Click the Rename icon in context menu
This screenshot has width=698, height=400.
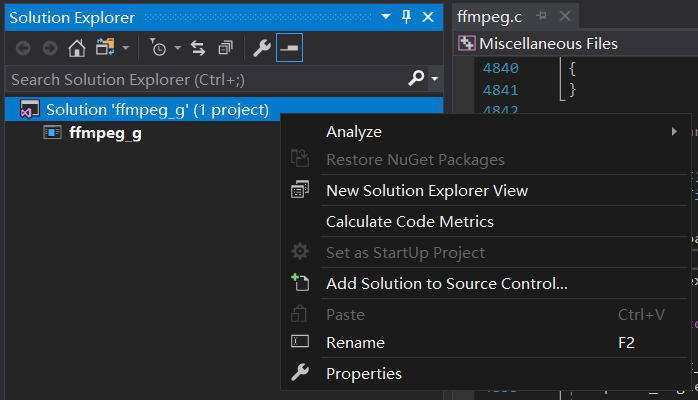pyautogui.click(x=300, y=341)
